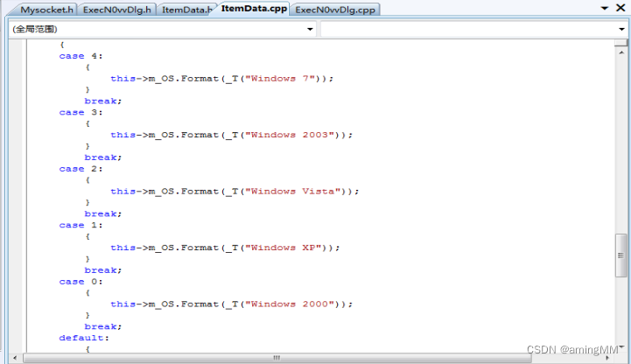Switch to the ItemData.h tab
The image size is (631, 364).
click(x=186, y=10)
